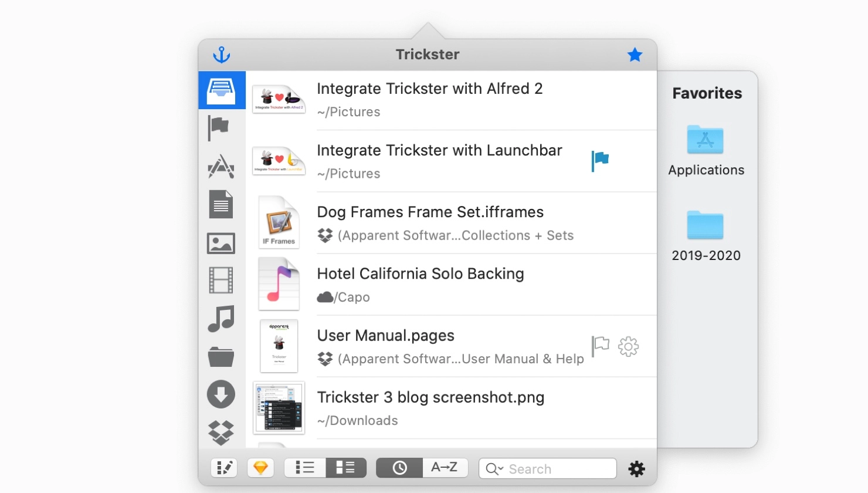
Task: Expand the search options magnifier dropdown
Action: tap(494, 468)
